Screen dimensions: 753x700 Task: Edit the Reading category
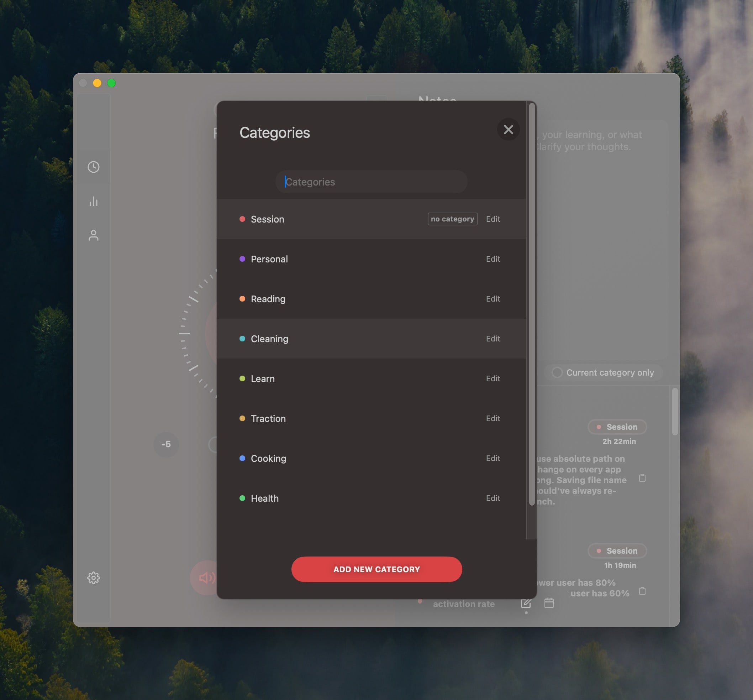click(493, 299)
